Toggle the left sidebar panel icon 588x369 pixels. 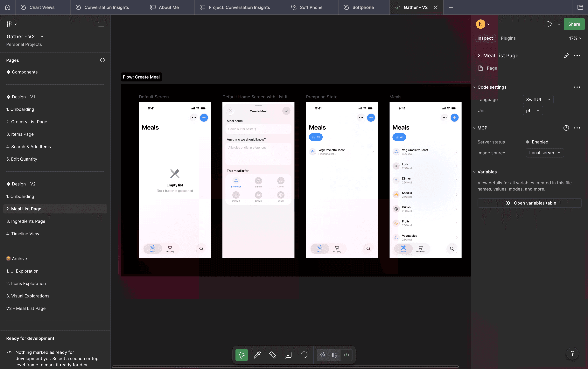101,24
